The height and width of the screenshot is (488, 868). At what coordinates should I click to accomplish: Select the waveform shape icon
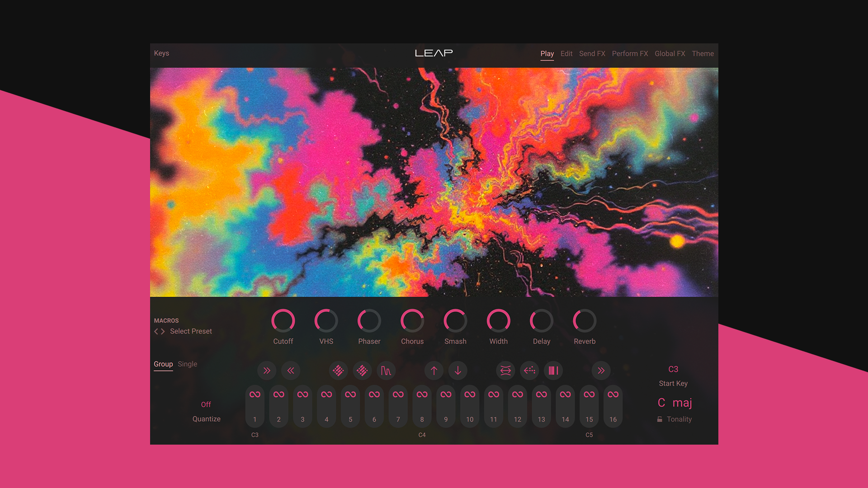point(386,371)
